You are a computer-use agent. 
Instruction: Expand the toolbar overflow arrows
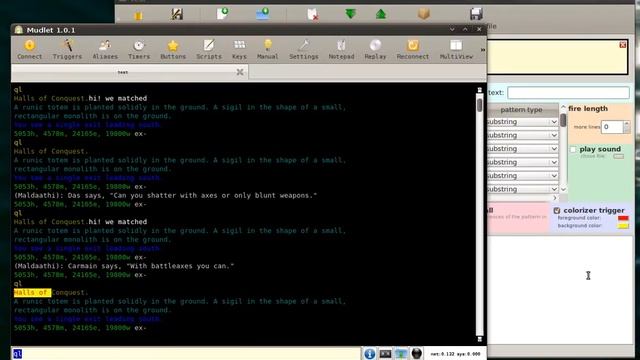click(482, 50)
